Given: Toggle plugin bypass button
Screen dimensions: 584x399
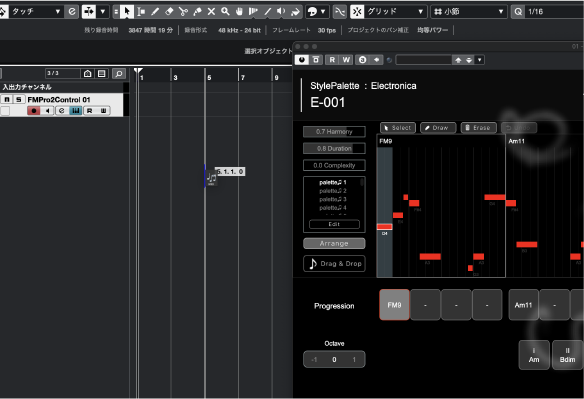Looking at the screenshot, I should (316, 60).
